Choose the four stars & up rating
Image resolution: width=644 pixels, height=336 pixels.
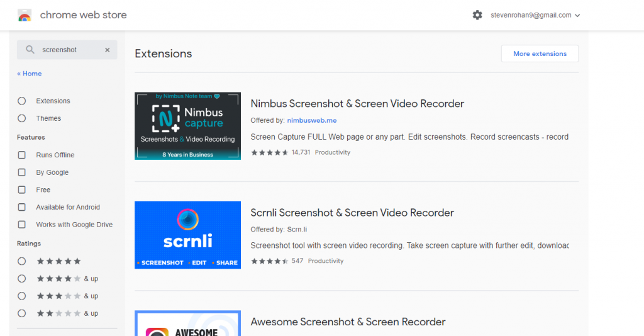coord(22,279)
